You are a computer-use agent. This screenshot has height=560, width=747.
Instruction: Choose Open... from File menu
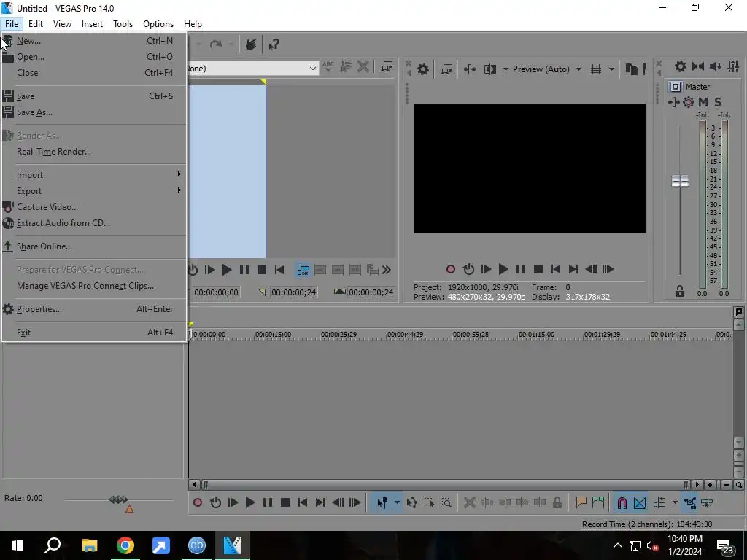pyautogui.click(x=94, y=57)
